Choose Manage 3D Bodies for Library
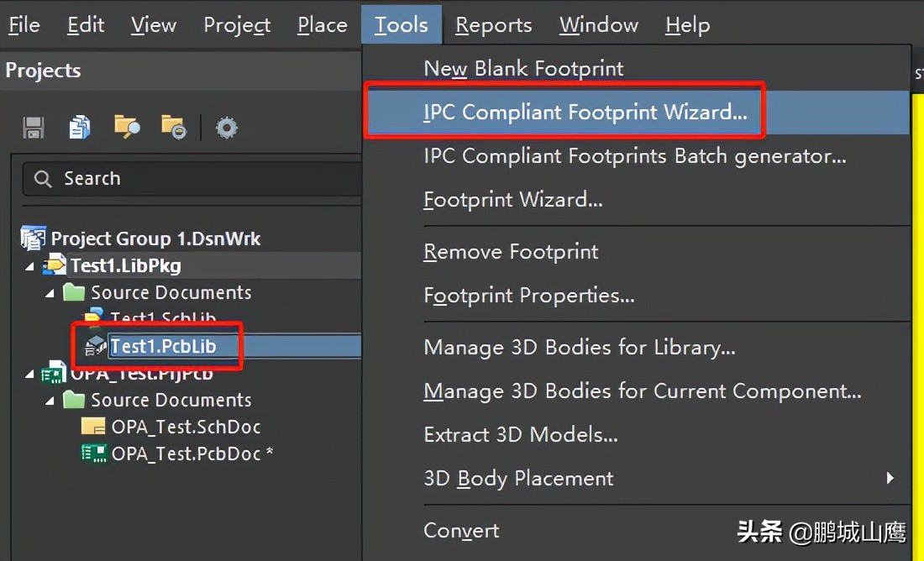The width and height of the screenshot is (924, 561). [580, 347]
